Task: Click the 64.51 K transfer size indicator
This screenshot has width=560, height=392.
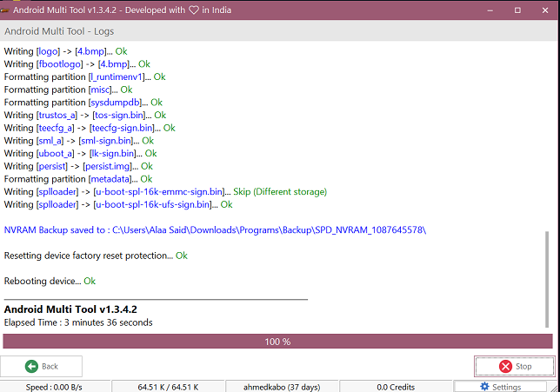Action: pyautogui.click(x=168, y=387)
